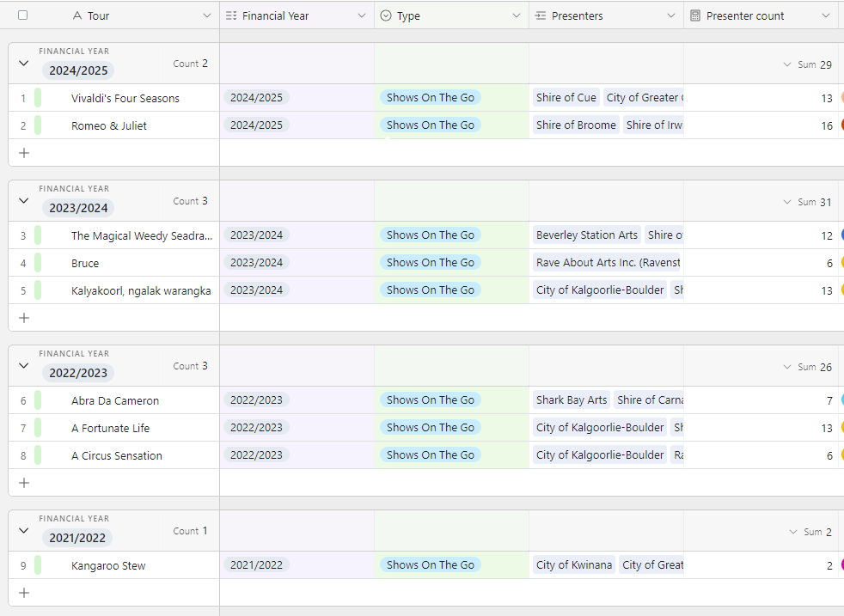
Task: Select the A Circus Sensation tour cell
Action: coord(117,455)
